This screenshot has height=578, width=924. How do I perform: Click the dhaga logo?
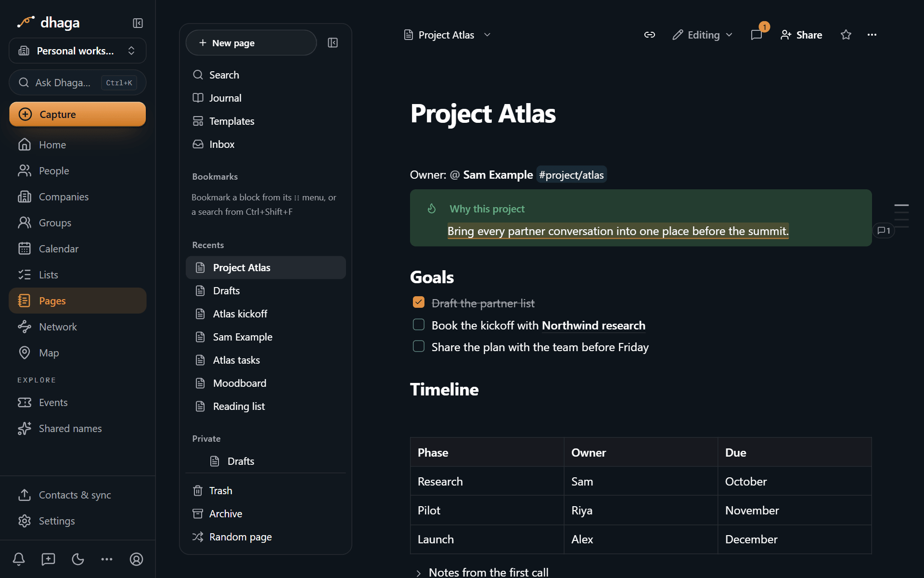(48, 23)
